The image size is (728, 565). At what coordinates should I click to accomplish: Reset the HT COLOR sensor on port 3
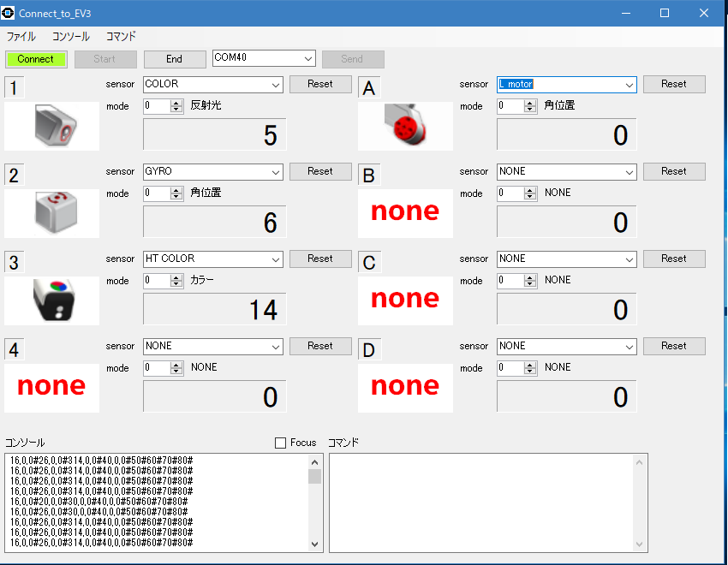tap(319, 259)
